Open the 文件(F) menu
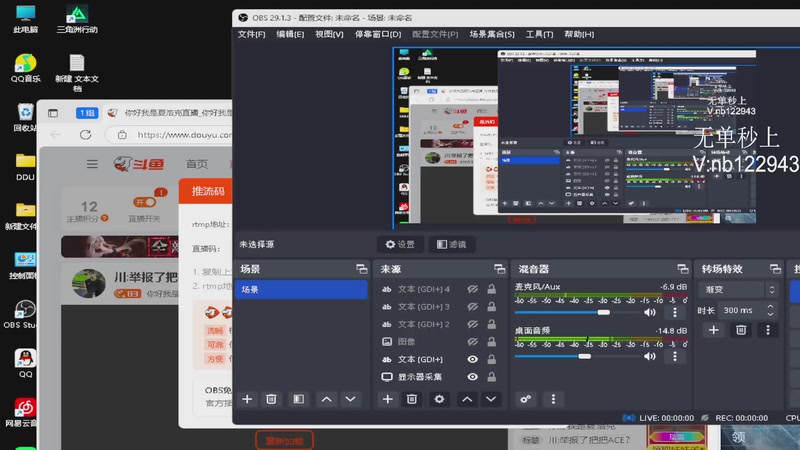 [x=252, y=34]
